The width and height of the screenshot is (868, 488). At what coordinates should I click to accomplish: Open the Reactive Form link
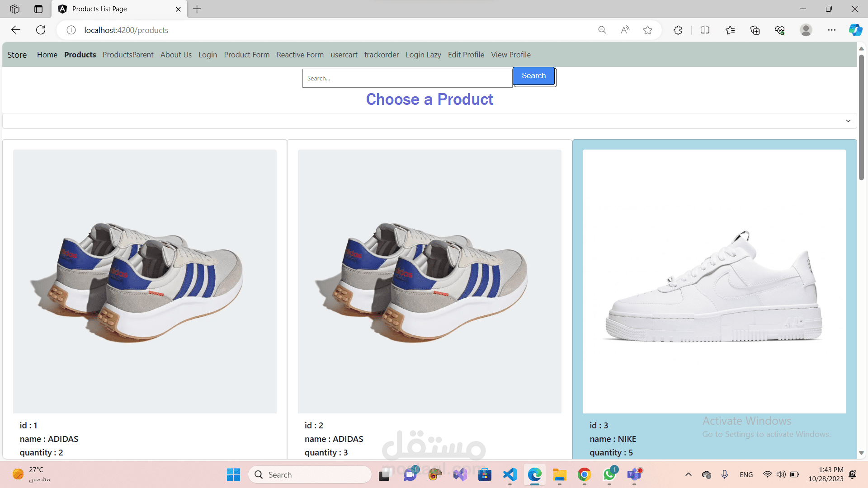(x=300, y=55)
